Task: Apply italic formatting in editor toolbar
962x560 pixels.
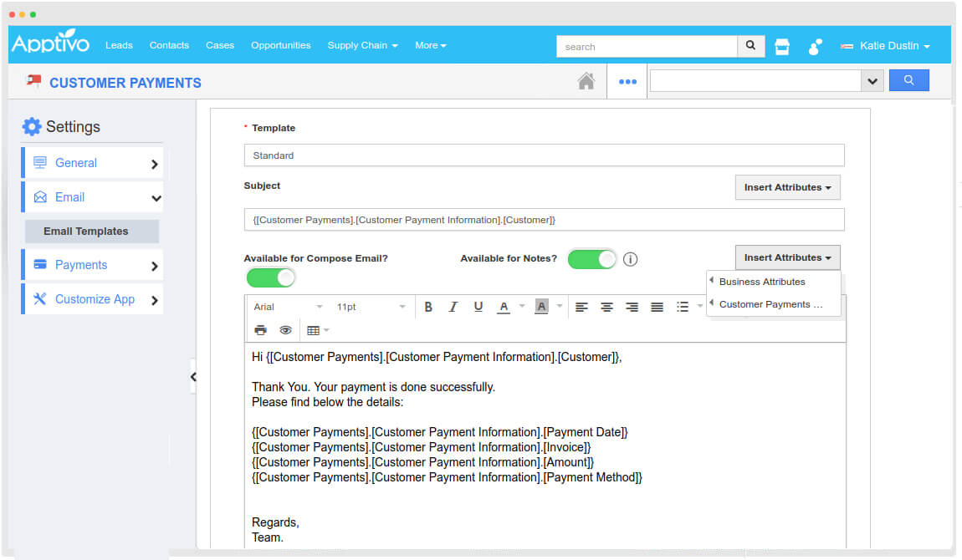Action: (453, 307)
